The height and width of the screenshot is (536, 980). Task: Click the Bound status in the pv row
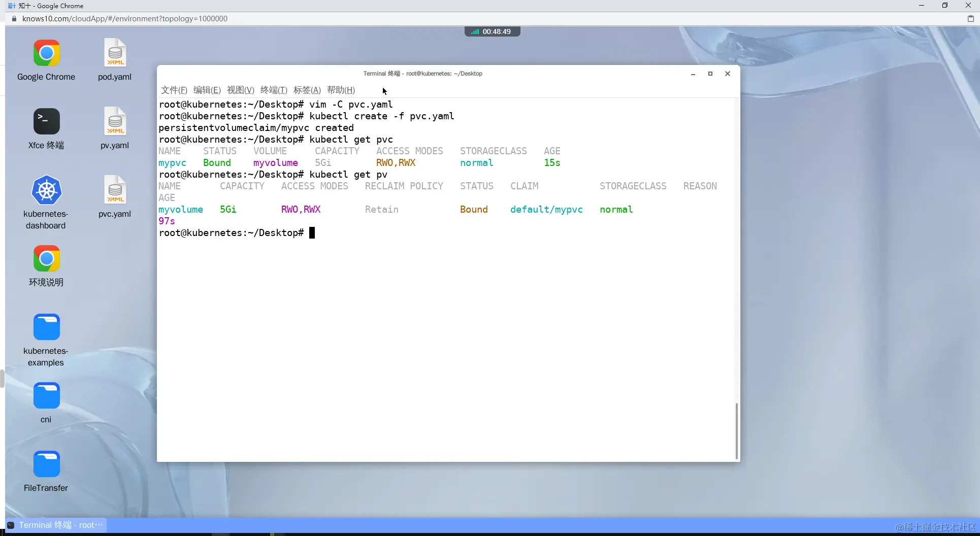click(x=474, y=210)
